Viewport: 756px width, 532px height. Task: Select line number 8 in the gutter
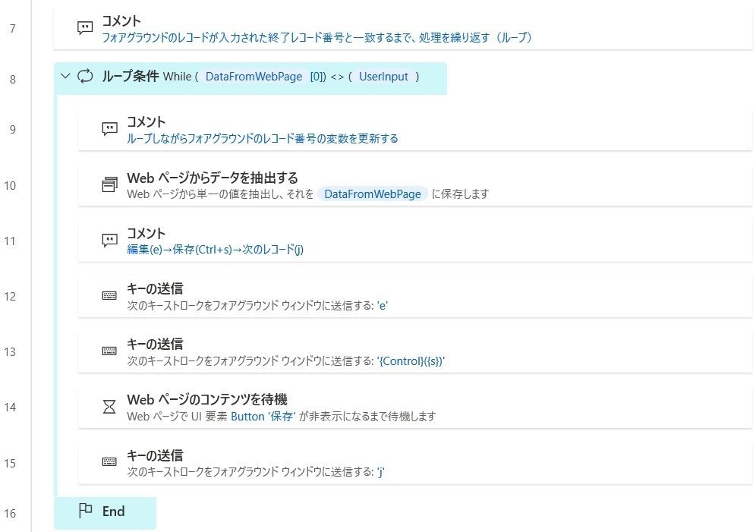click(x=13, y=79)
